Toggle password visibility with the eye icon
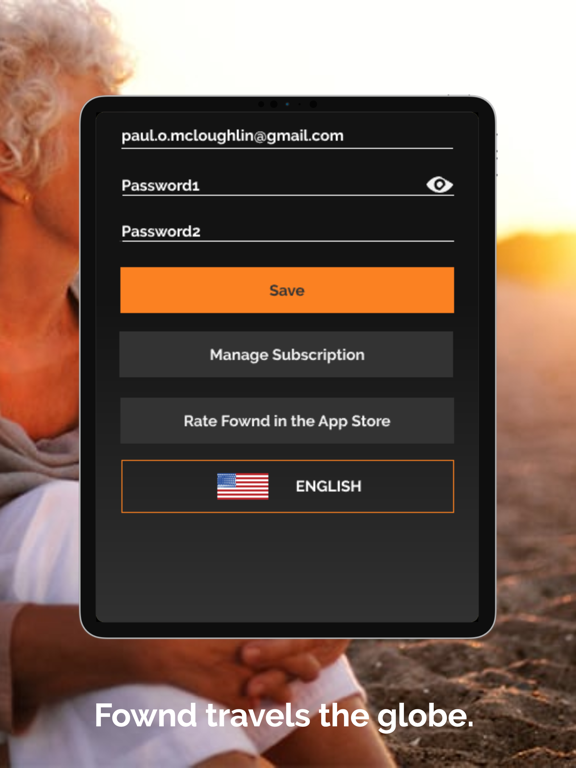The width and height of the screenshot is (576, 768). tap(439, 185)
